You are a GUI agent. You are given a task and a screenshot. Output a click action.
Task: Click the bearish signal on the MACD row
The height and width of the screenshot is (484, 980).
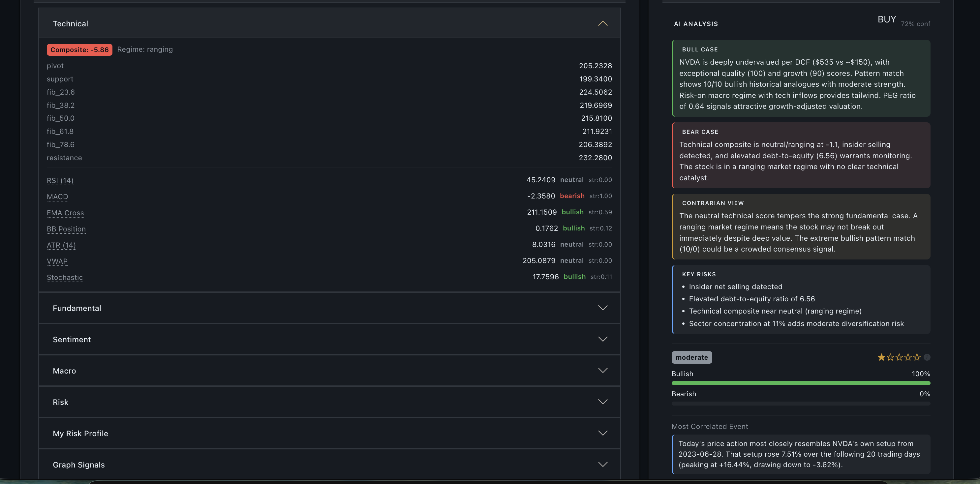(572, 196)
